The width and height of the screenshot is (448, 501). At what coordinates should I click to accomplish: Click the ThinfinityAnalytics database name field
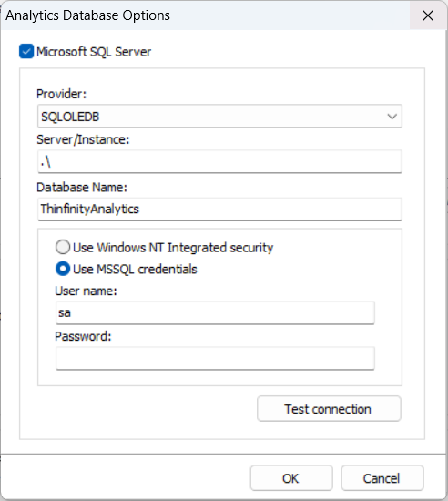219,209
